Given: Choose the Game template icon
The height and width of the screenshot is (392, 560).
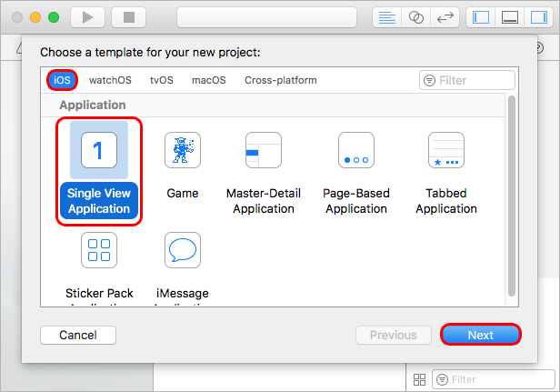Looking at the screenshot, I should point(182,150).
